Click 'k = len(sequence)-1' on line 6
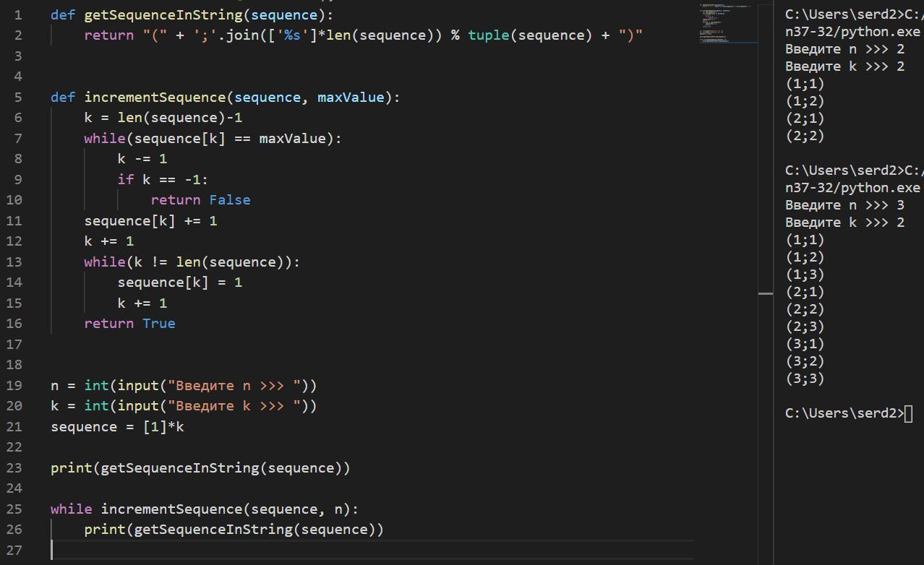This screenshot has width=924, height=565. [163, 117]
